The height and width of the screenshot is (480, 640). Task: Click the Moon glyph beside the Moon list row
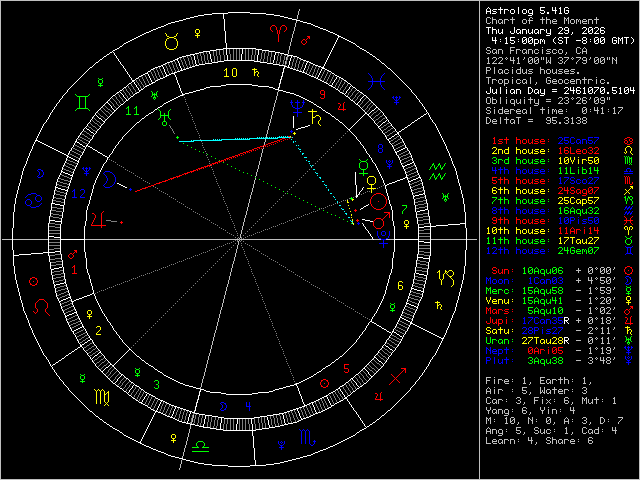[629, 281]
